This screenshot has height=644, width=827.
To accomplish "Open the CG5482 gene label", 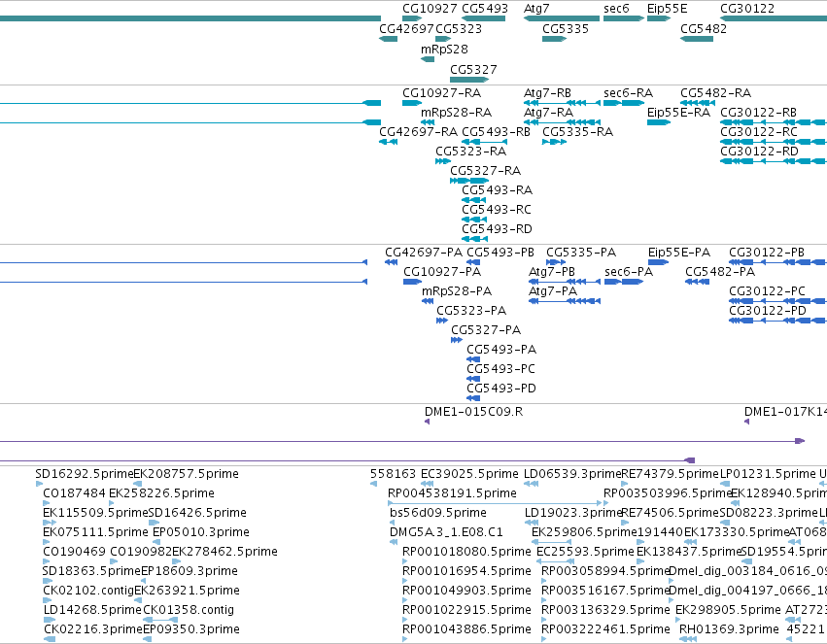I will (x=704, y=28).
